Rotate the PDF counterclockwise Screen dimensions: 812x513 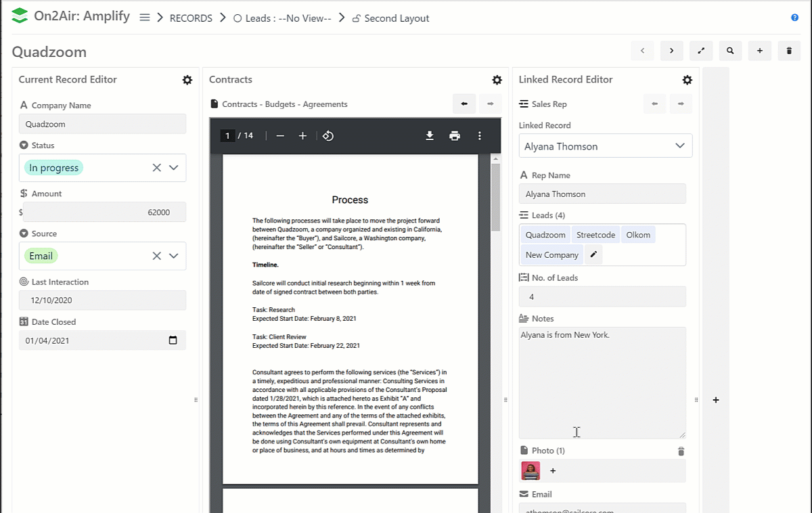tap(328, 136)
